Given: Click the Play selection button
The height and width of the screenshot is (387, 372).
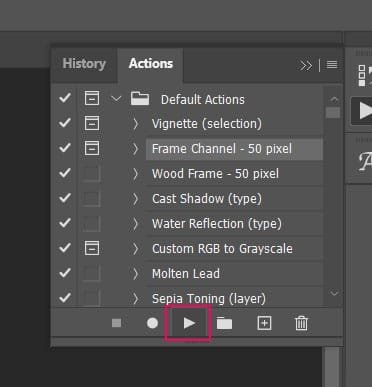Looking at the screenshot, I should tap(189, 323).
